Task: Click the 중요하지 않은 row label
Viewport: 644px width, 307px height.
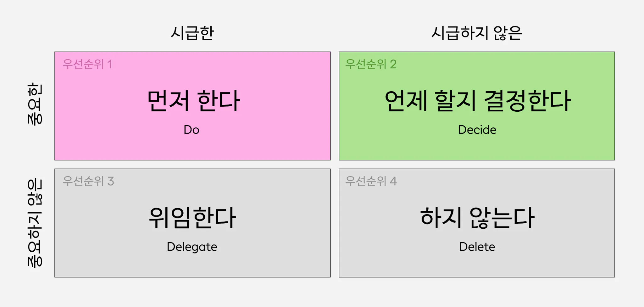Action: tap(35, 223)
